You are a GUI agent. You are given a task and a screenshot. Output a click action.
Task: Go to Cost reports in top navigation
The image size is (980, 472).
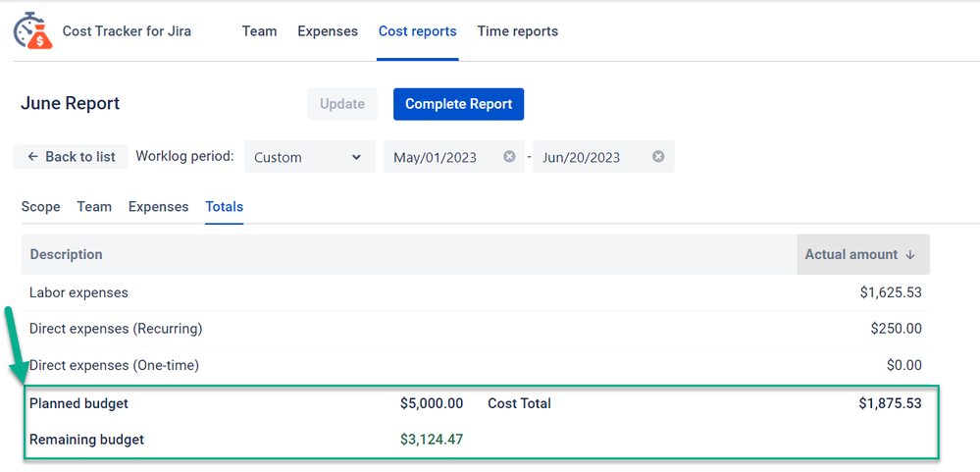(417, 31)
